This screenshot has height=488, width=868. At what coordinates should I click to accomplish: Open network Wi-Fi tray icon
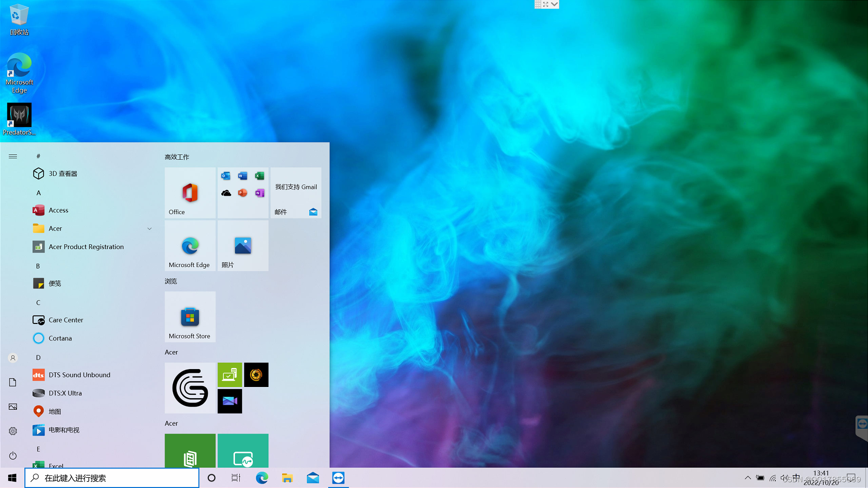(x=773, y=478)
